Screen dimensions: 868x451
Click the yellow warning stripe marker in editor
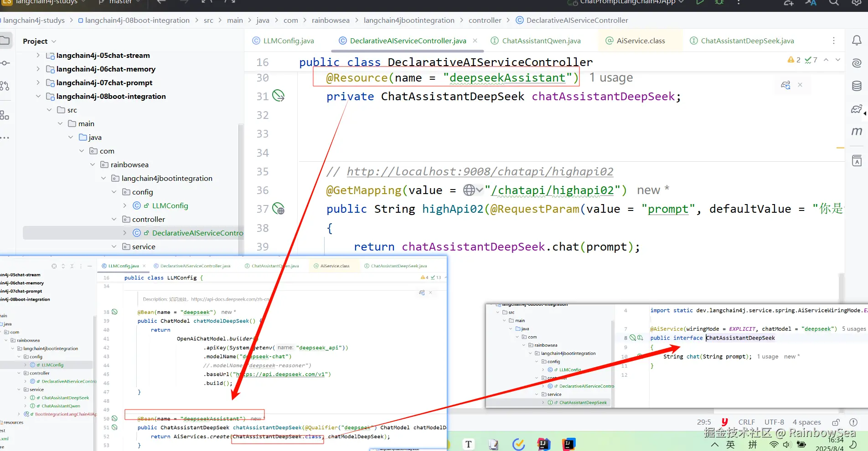[x=840, y=148]
